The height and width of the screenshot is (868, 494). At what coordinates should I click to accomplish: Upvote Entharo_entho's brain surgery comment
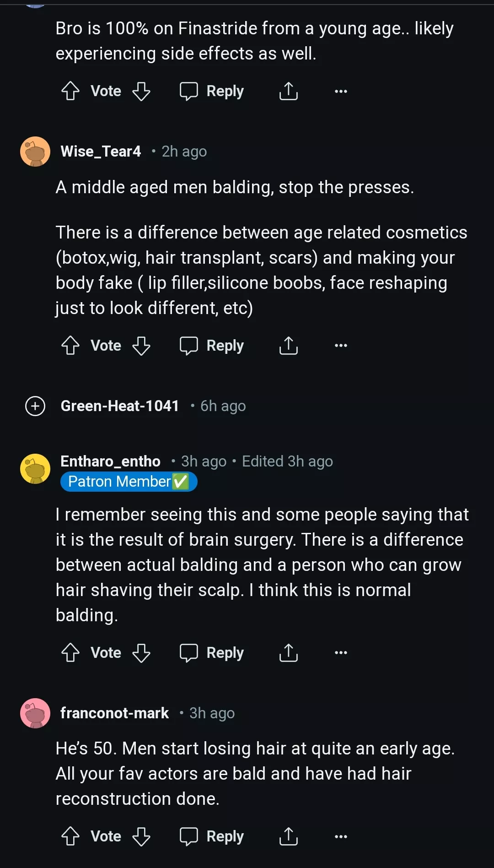click(x=70, y=652)
